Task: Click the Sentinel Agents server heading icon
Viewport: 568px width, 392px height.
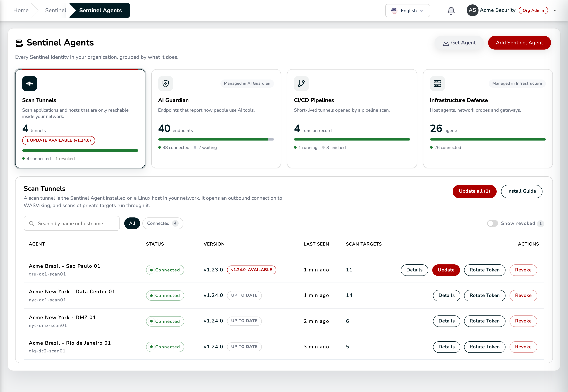Action: (19, 43)
